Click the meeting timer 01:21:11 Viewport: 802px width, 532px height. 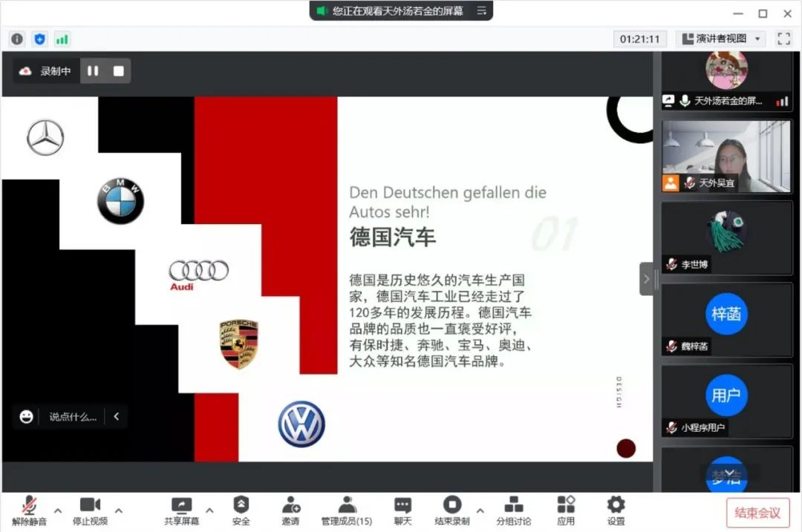(x=639, y=39)
